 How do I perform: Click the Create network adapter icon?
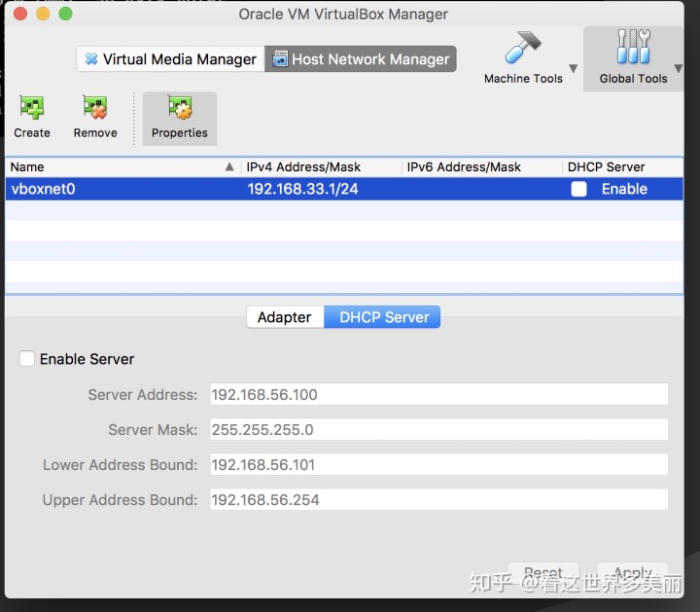coord(32,108)
